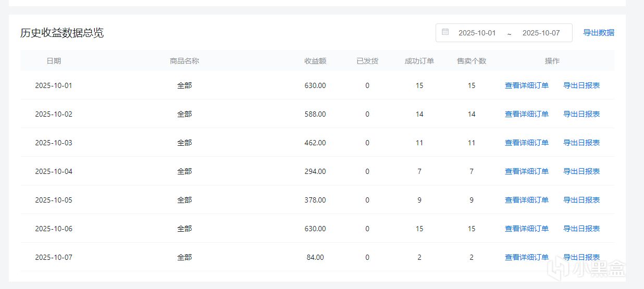The image size is (644, 289).
Task: Click the end date 2025-10-07 field
Action: [541, 33]
